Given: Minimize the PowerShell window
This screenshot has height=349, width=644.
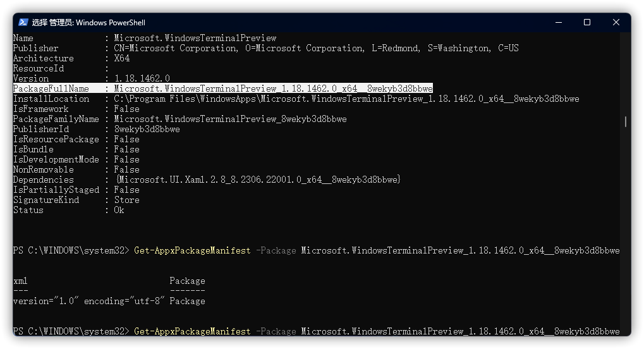Looking at the screenshot, I should pyautogui.click(x=559, y=22).
